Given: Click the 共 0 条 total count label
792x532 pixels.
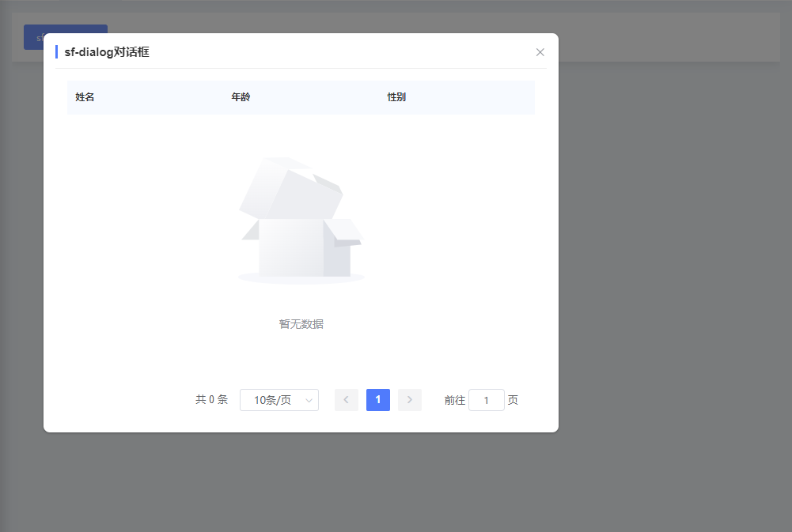Looking at the screenshot, I should 210,400.
